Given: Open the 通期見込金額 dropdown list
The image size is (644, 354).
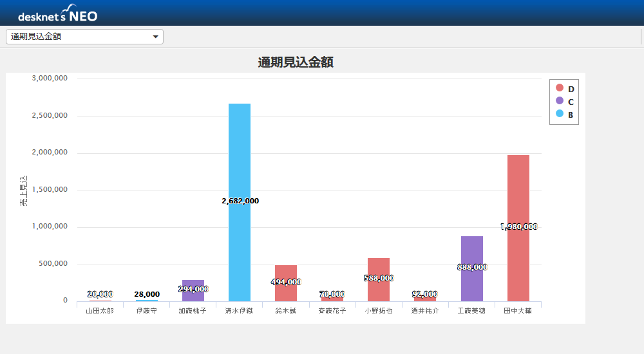Looking at the screenshot, I should 84,37.
